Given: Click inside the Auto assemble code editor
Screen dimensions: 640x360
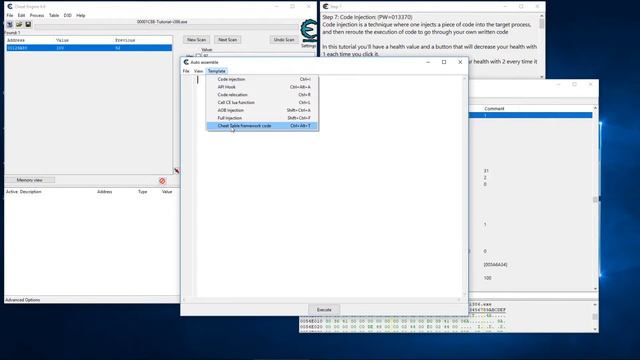Looking at the screenshot, I should pyautogui.click(x=329, y=186).
